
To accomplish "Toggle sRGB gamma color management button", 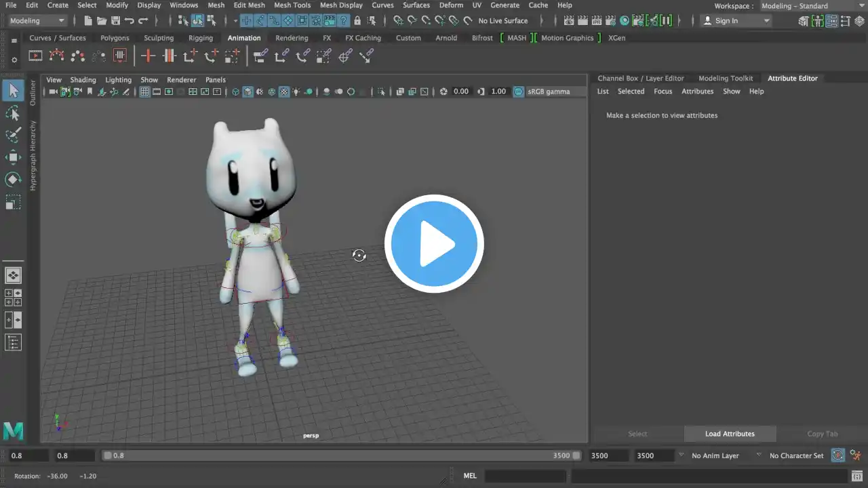I will coord(519,91).
